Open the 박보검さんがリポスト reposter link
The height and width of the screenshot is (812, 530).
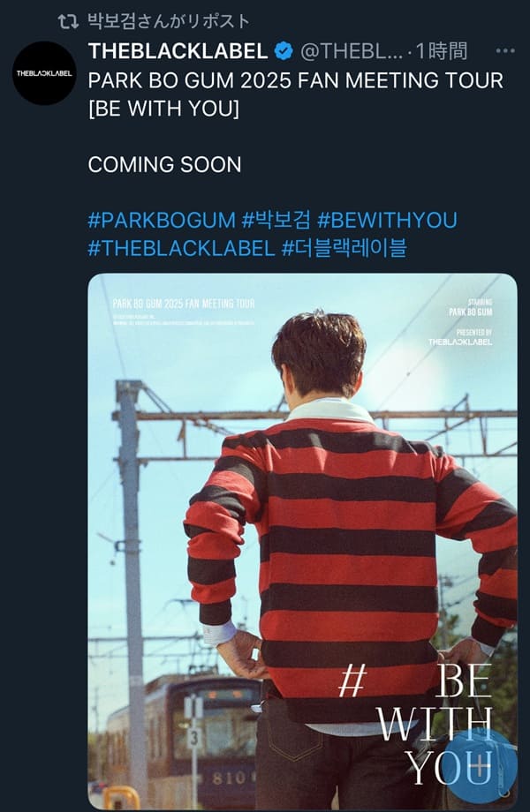click(169, 21)
